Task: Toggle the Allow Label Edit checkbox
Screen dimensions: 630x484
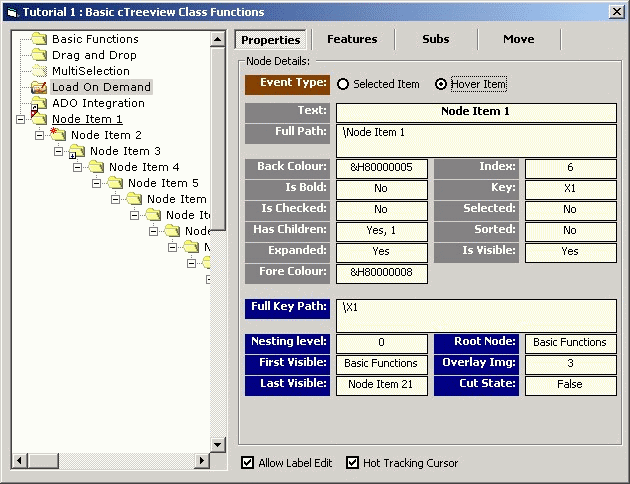Action: (x=248, y=462)
